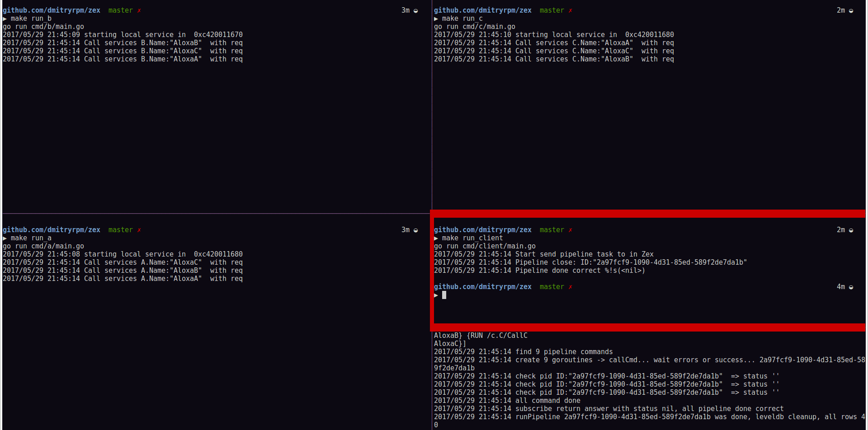The height and width of the screenshot is (430, 868).
Task: Click log line C.Name:"AloxaC"
Action: (554, 51)
